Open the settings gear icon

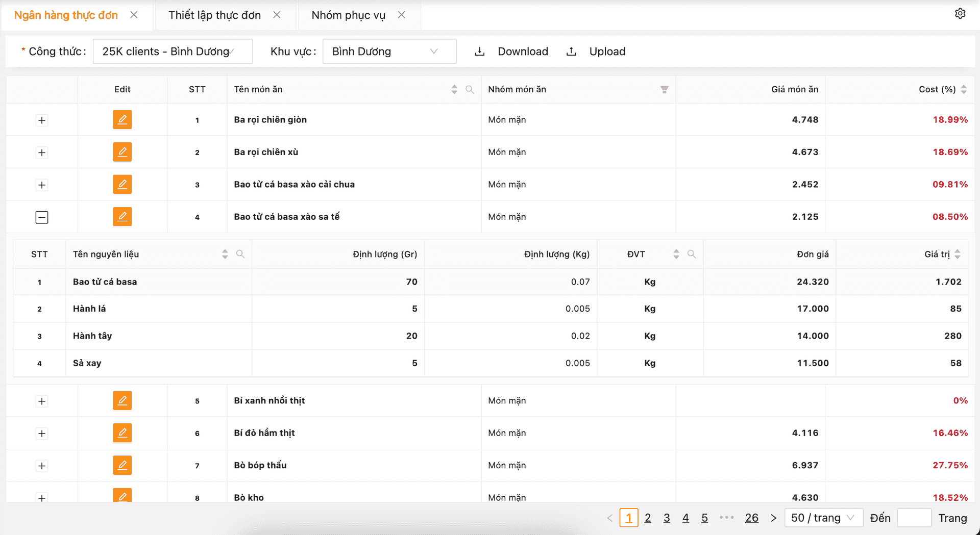point(960,14)
